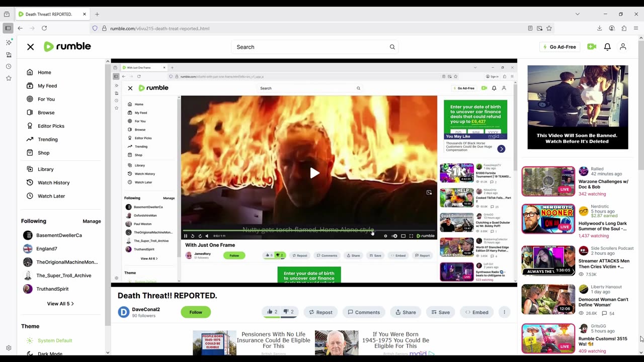
Task: Open Warzone Challenges w/ Doc & Bob live thumbnail
Action: [548, 181]
